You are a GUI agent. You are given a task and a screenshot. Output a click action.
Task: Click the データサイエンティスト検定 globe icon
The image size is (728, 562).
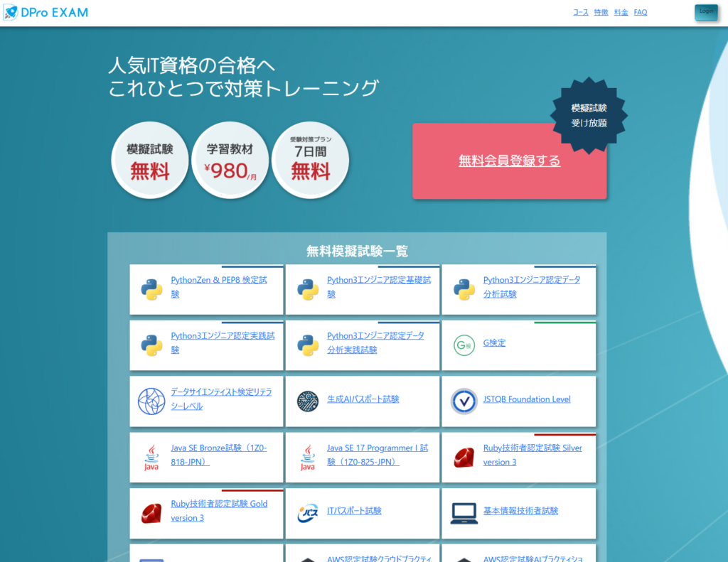coord(151,401)
